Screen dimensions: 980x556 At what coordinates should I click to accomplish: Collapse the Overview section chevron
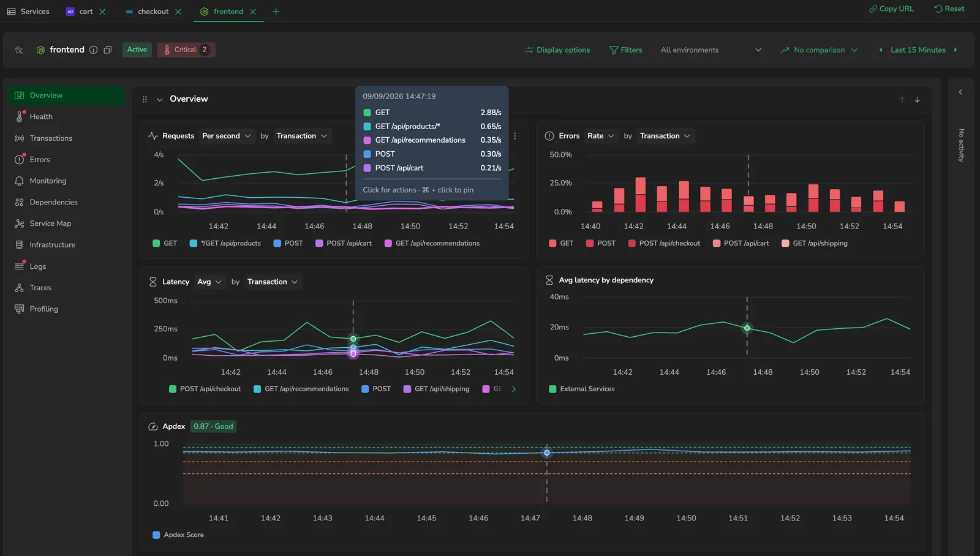pos(159,99)
